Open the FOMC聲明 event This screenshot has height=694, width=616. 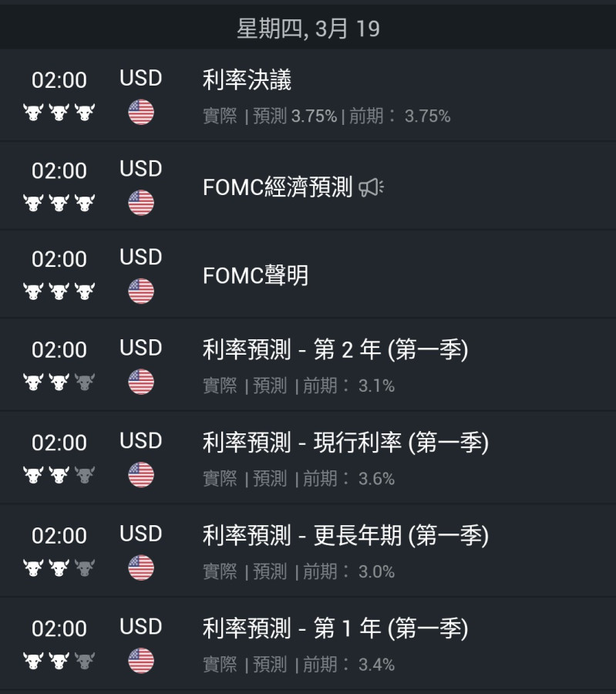[x=255, y=276]
